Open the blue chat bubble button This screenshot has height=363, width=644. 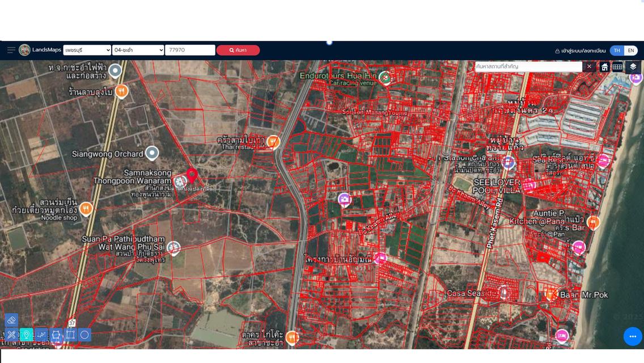click(633, 336)
